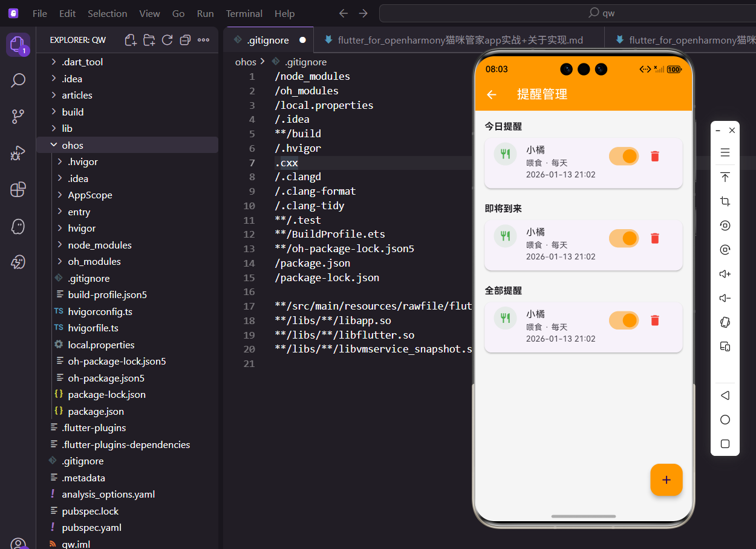Image resolution: width=756 pixels, height=549 pixels.
Task: Expand the entry folder
Action: pyautogui.click(x=127, y=212)
